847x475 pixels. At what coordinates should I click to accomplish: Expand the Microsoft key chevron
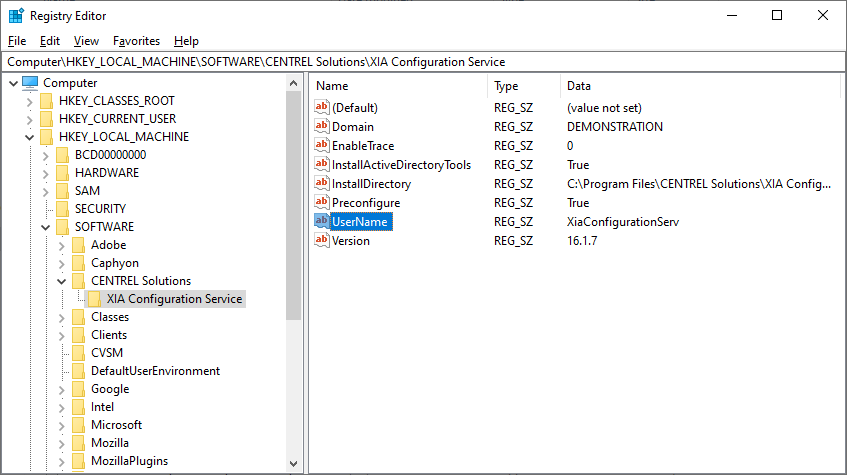pos(62,425)
